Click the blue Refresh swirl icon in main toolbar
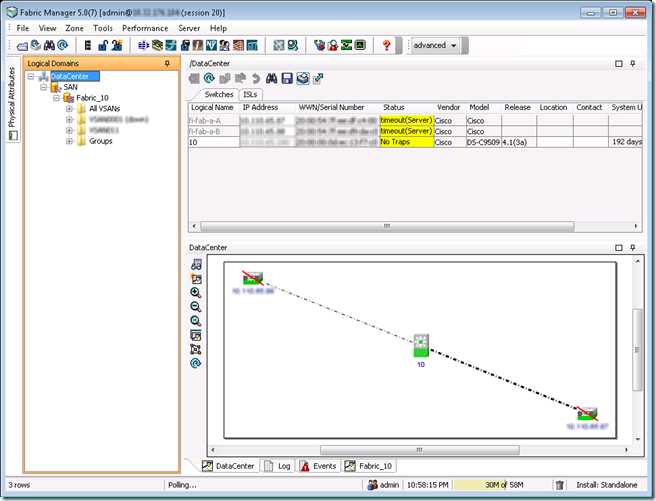 point(63,45)
